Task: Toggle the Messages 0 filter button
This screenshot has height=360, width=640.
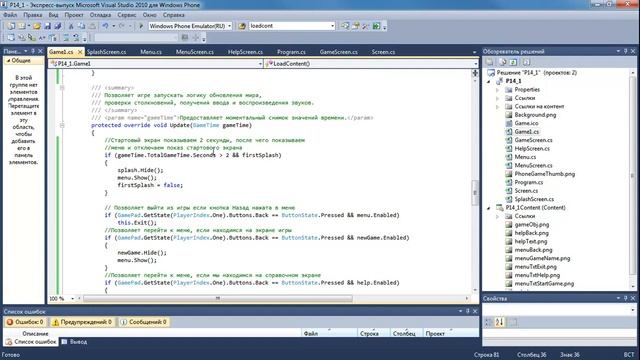Action: click(x=144, y=322)
